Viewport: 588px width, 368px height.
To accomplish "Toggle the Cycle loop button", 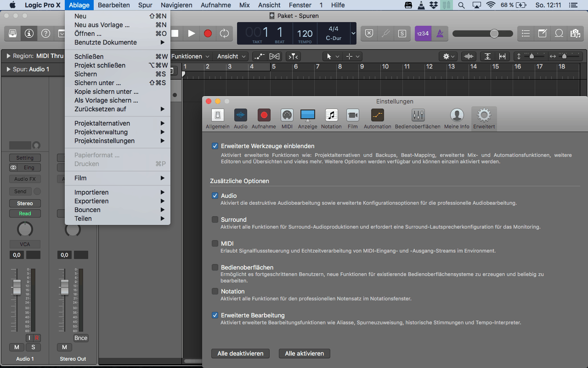I will pos(224,34).
